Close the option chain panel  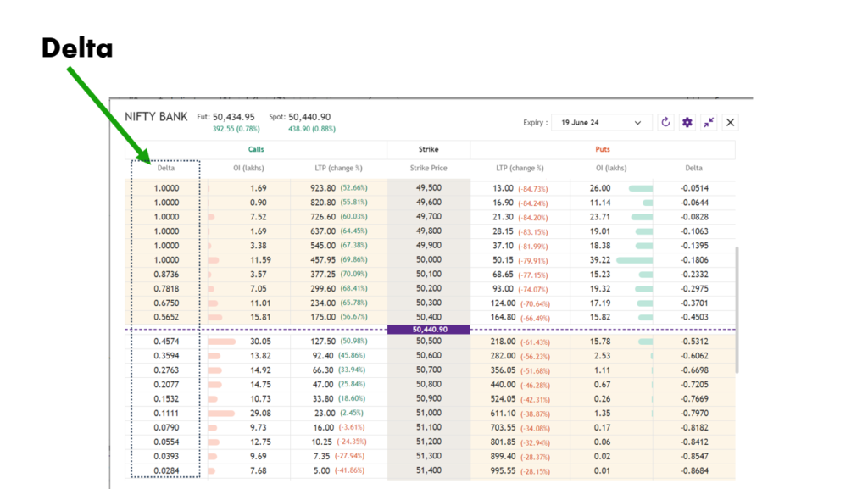tap(730, 122)
